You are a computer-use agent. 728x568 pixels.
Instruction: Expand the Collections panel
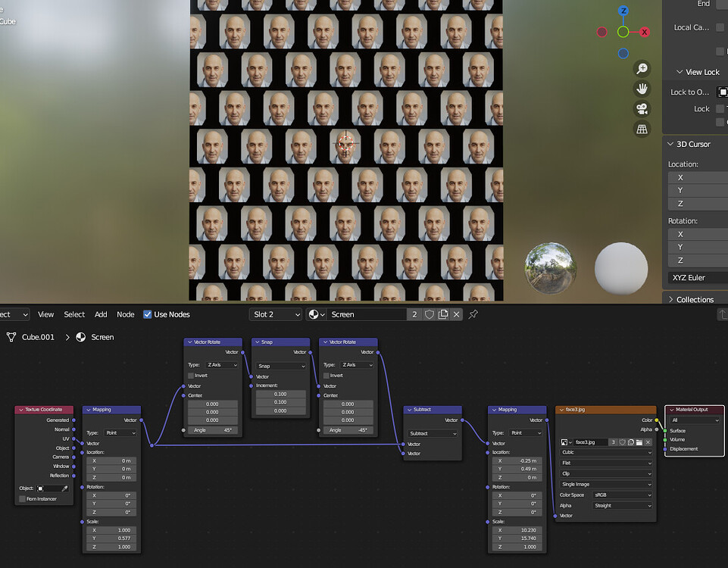tap(670, 300)
